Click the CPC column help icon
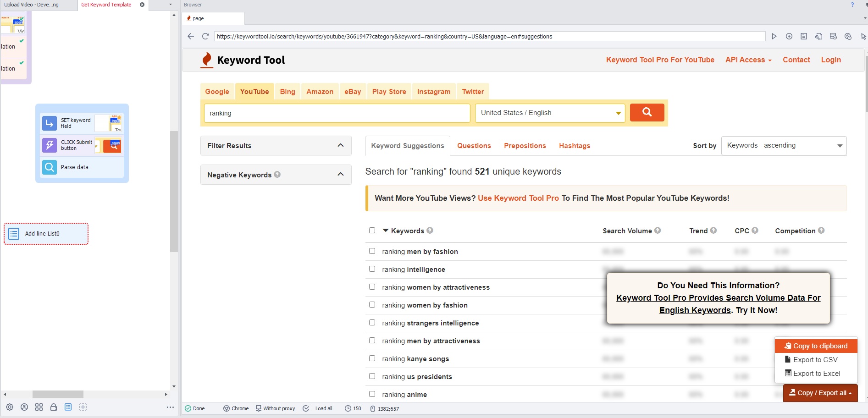This screenshot has width=868, height=418. click(755, 231)
